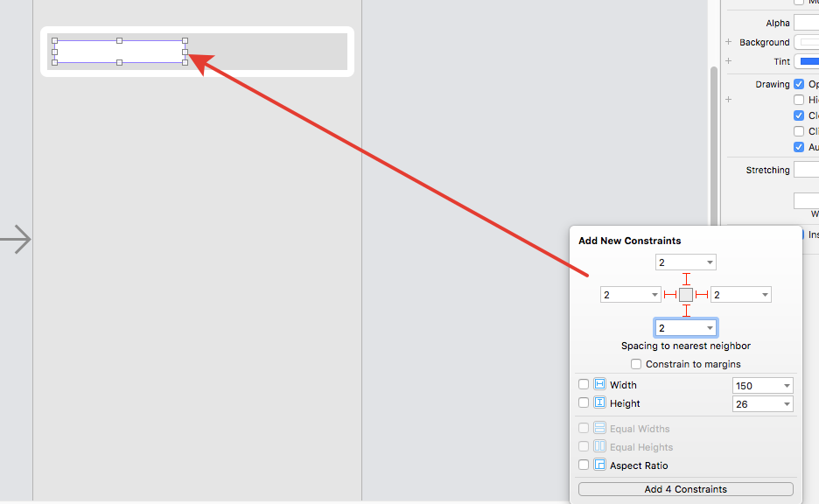Click the Height constraint icon

[x=599, y=402]
